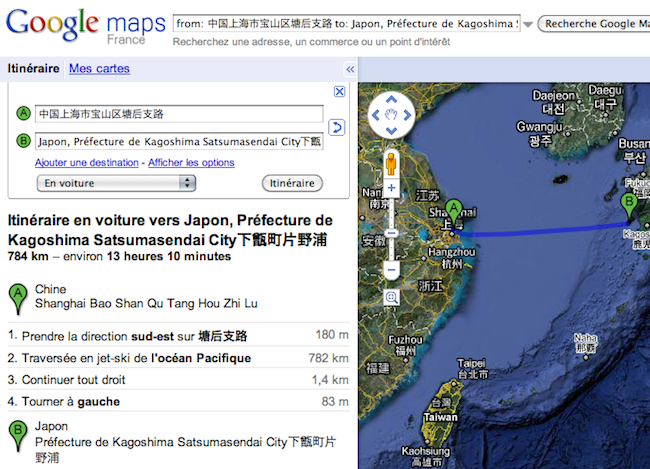Click the magnifier zoom-box icon on map

pos(391,297)
